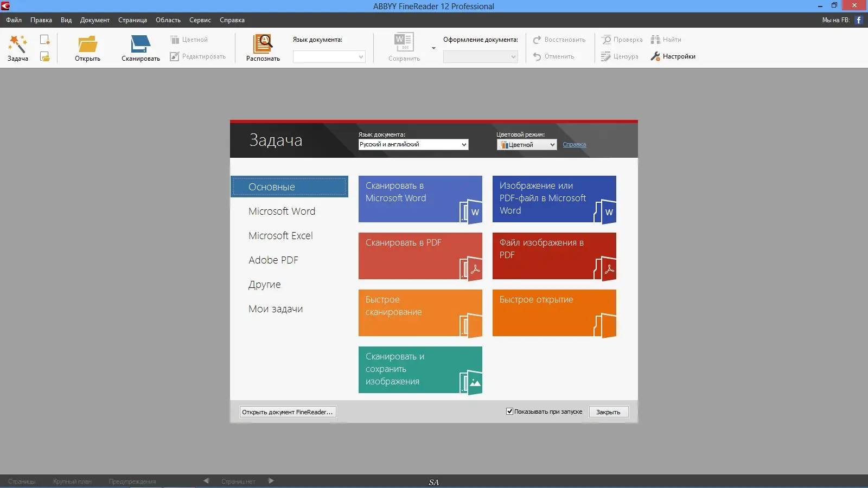Viewport: 868px width, 488px height.
Task: Click the Мы на FB: label
Action: 836,20
